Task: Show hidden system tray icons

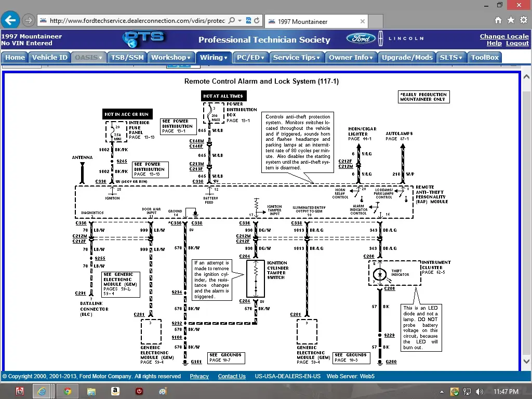Action: tap(442, 392)
